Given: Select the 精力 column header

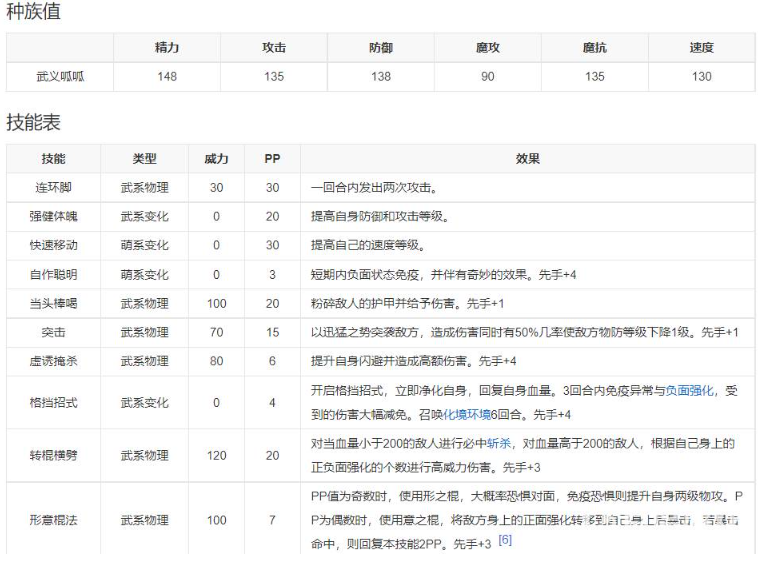Looking at the screenshot, I should (167, 47).
